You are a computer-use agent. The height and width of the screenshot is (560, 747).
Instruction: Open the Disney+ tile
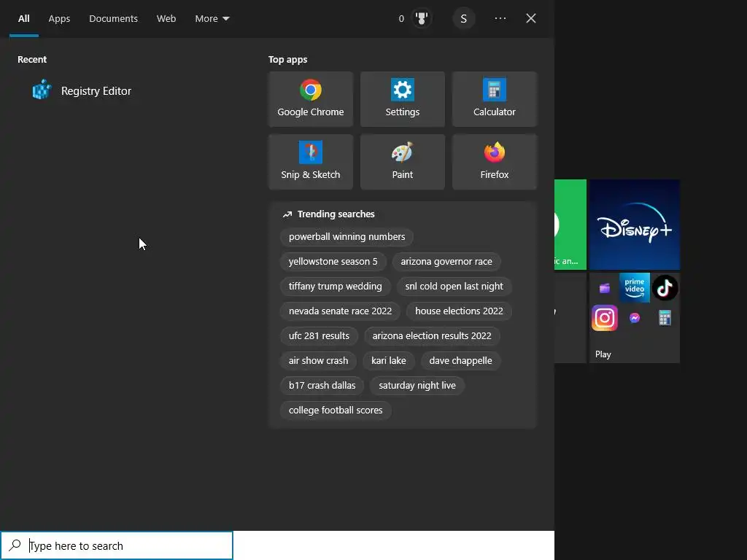pos(635,225)
